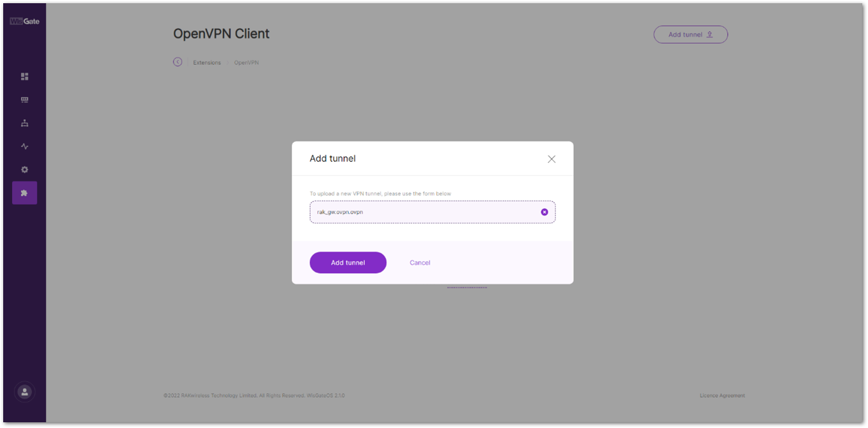868x428 pixels.
Task: Click Cancel in the dialog
Action: (420, 263)
